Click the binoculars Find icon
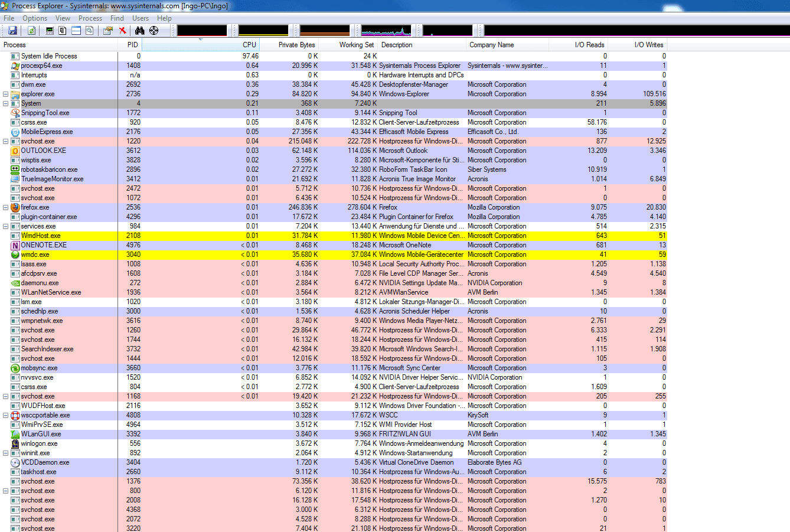790x532 pixels. [140, 31]
